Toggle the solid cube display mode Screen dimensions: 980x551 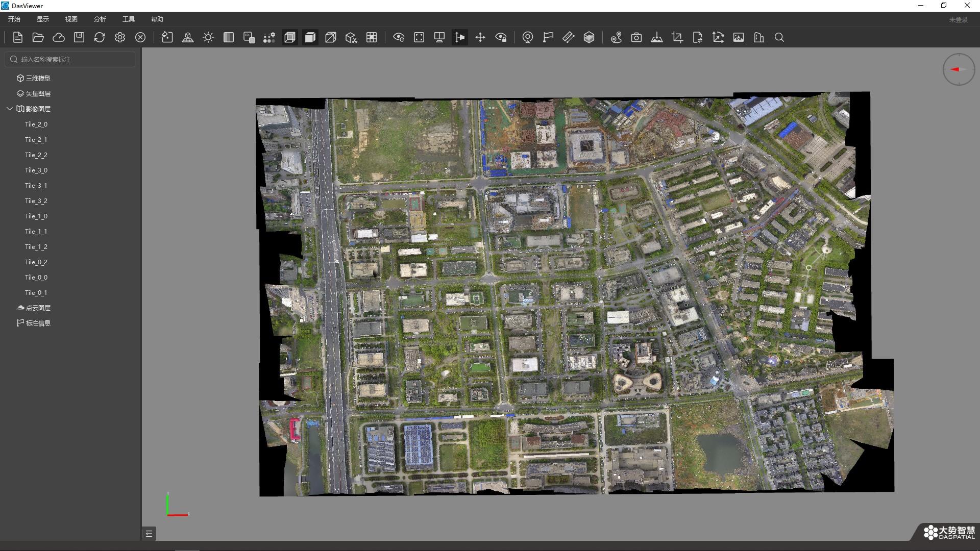coord(310,37)
